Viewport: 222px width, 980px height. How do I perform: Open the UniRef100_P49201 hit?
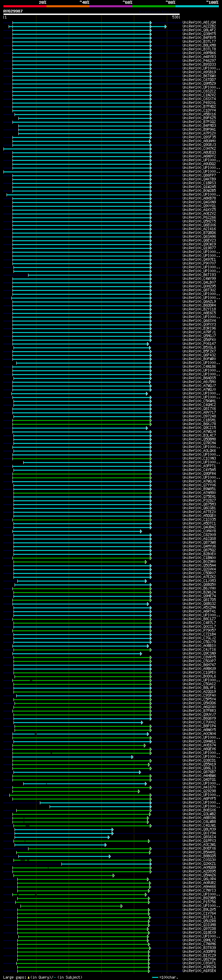pyautogui.click(x=199, y=103)
